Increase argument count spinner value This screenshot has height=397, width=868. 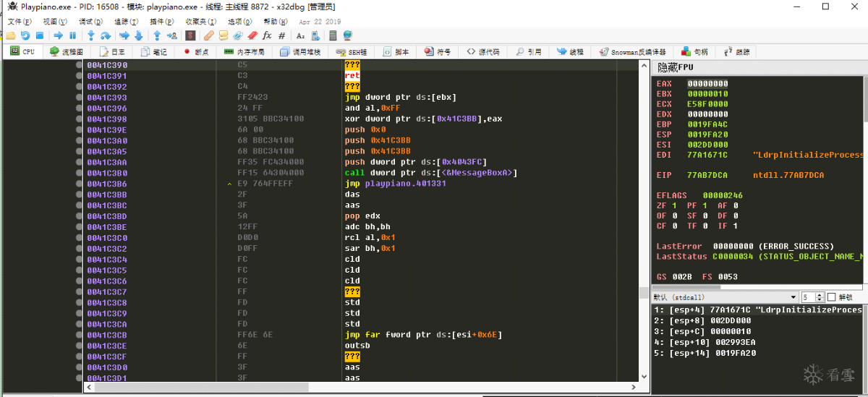(820, 295)
